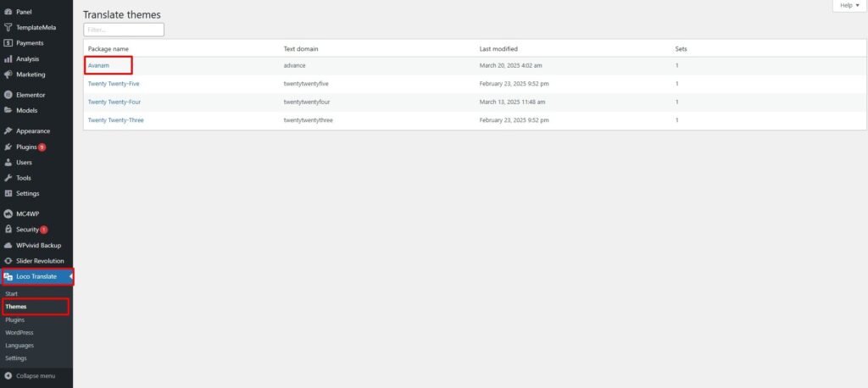Sort by the Last modified column header
The image size is (868, 388).
498,48
